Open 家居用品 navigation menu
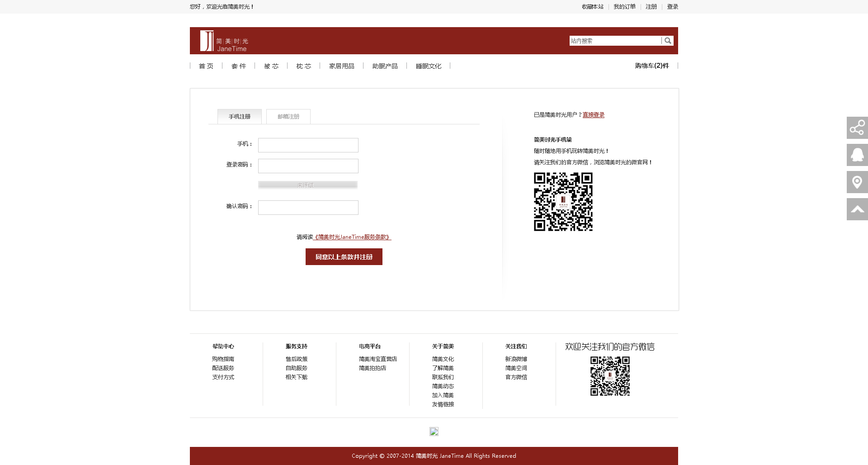Screen dimensions: 868x465 pos(342,66)
